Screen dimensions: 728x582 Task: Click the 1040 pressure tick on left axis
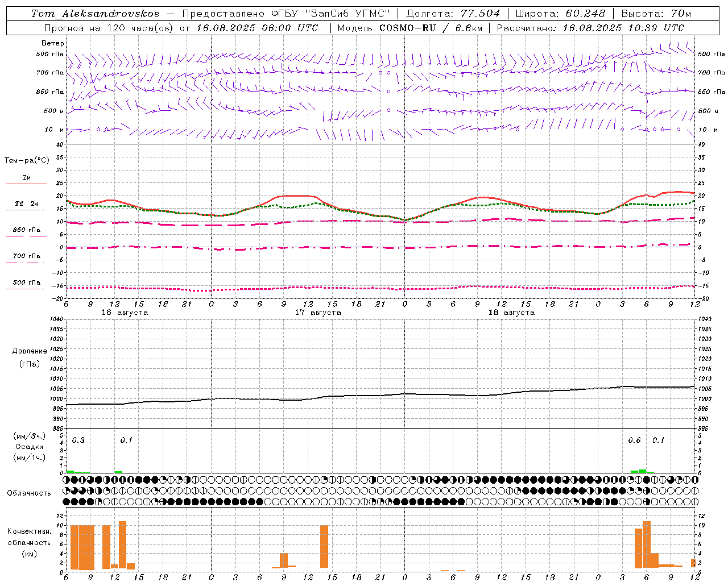click(x=56, y=319)
